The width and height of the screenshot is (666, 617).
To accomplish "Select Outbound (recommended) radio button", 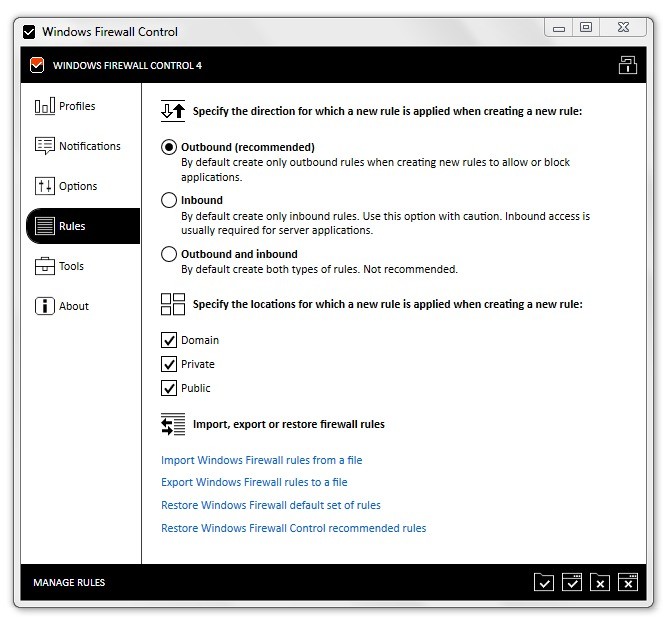I will click(169, 147).
